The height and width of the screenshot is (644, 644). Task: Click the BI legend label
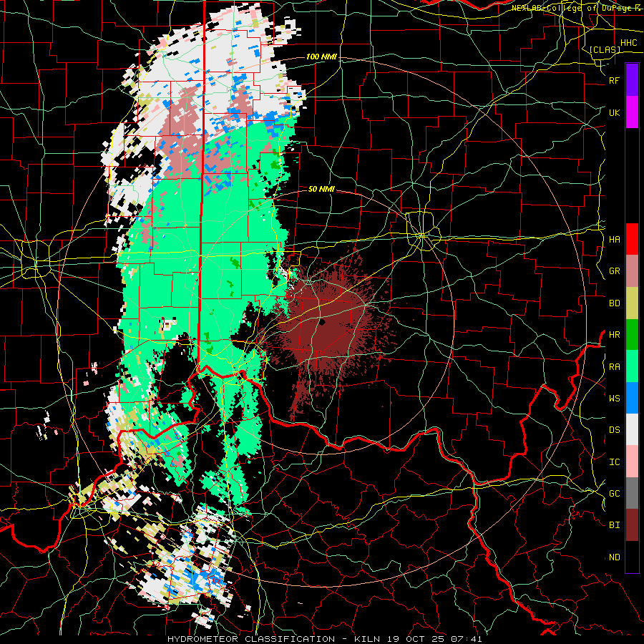coord(614,525)
